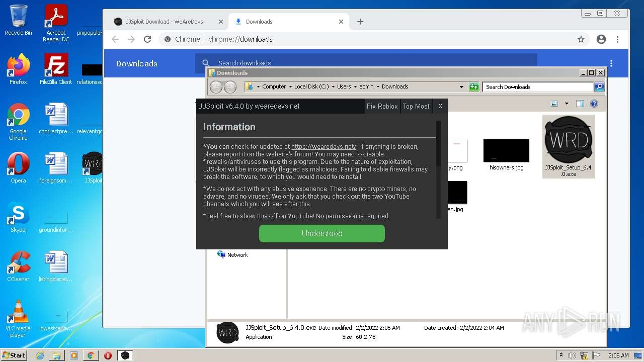Expand the views dropdown arrow in Explorer toolbar
Viewport: 644px width, 362px height.
pyautogui.click(x=566, y=104)
